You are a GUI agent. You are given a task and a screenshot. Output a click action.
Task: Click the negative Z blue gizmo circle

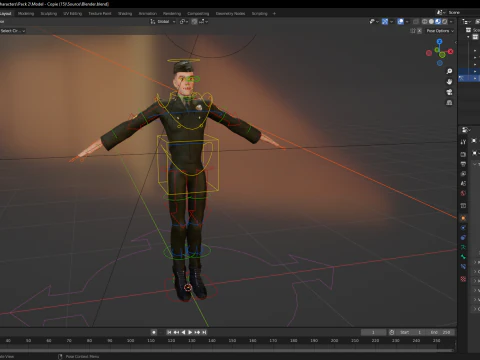[440, 63]
